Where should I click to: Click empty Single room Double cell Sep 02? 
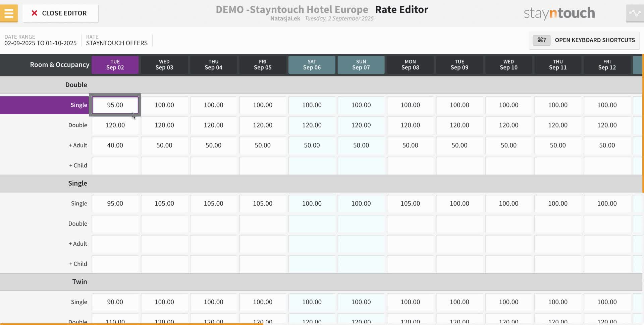click(115, 224)
